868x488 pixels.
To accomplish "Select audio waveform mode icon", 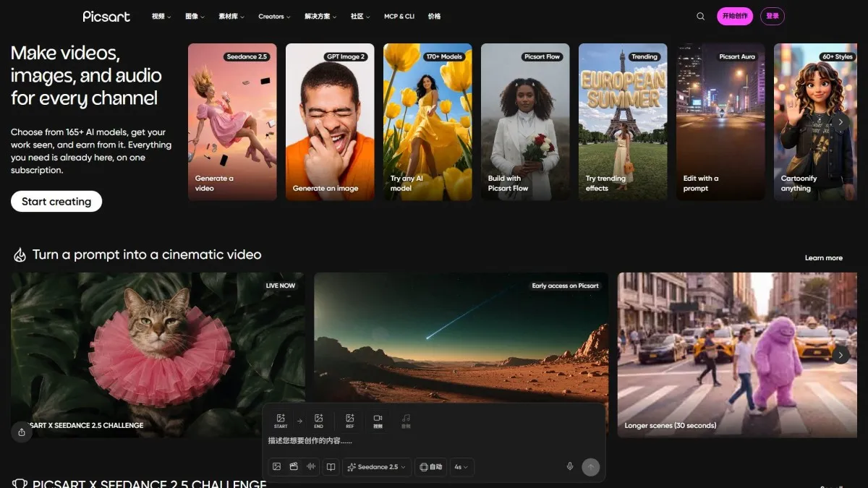I will pyautogui.click(x=311, y=467).
